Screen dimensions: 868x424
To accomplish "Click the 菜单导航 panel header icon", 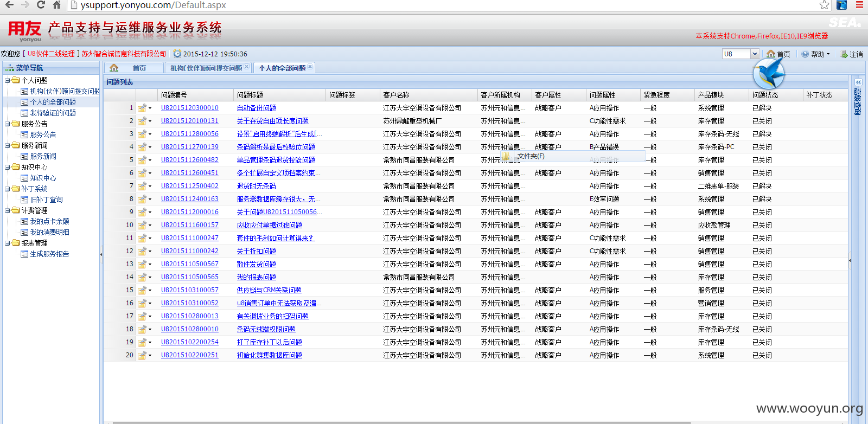I will [9, 68].
